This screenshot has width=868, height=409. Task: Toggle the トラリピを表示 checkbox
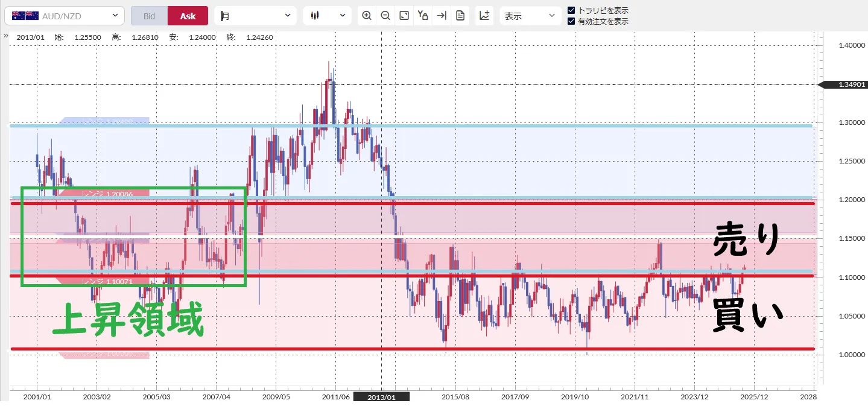[571, 10]
